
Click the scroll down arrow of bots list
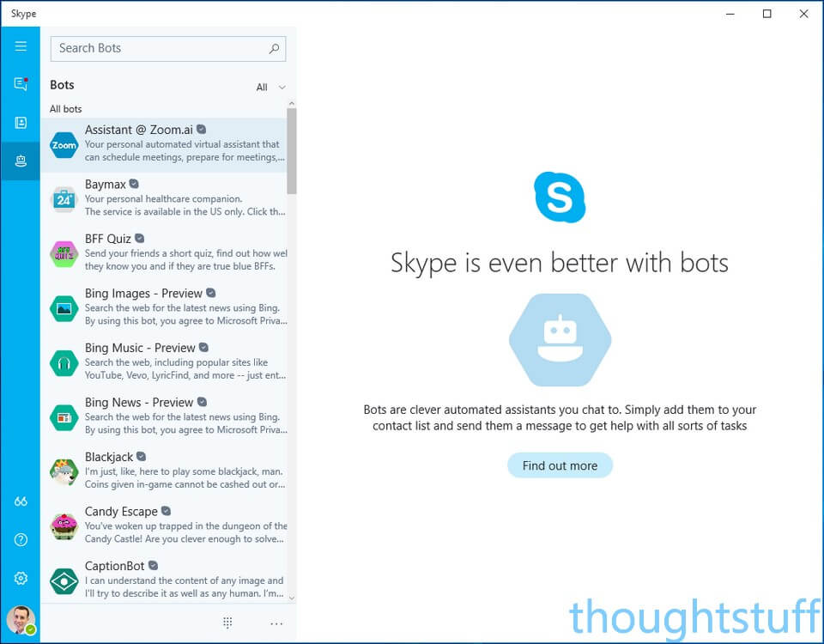coord(292,598)
